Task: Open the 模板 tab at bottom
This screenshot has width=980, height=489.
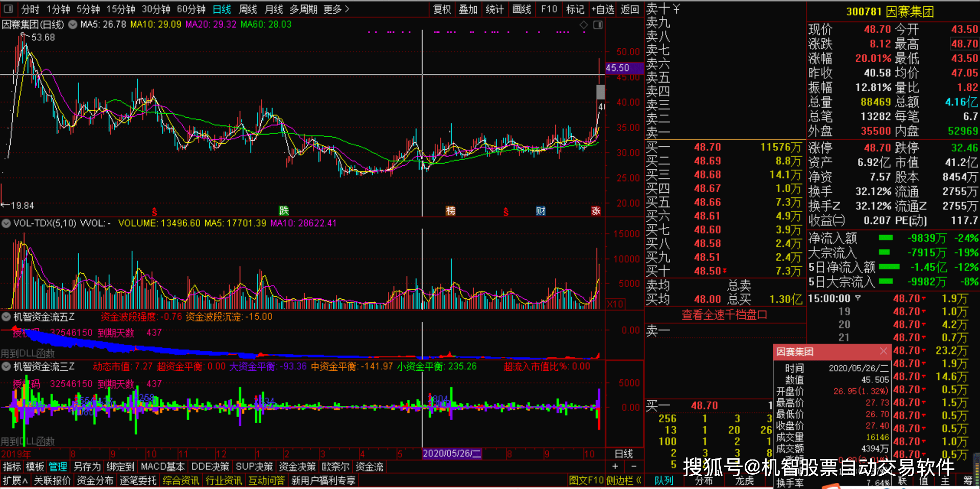Action: pyautogui.click(x=35, y=467)
